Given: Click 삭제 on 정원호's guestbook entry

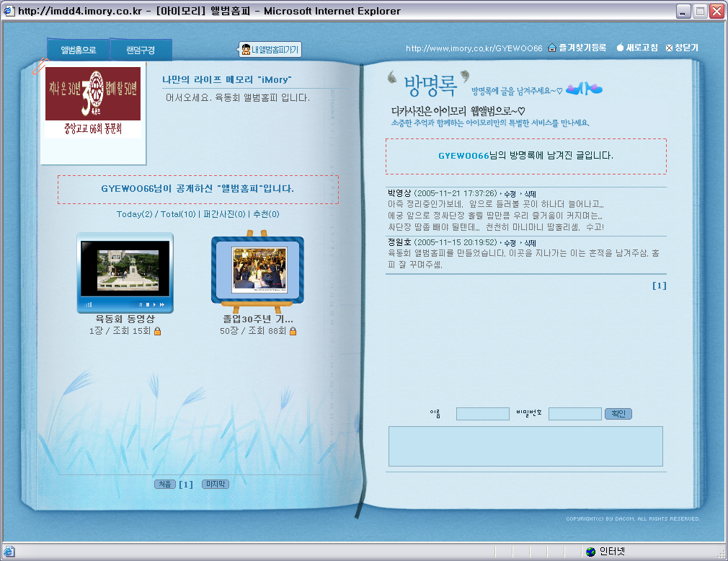Looking at the screenshot, I should (529, 243).
